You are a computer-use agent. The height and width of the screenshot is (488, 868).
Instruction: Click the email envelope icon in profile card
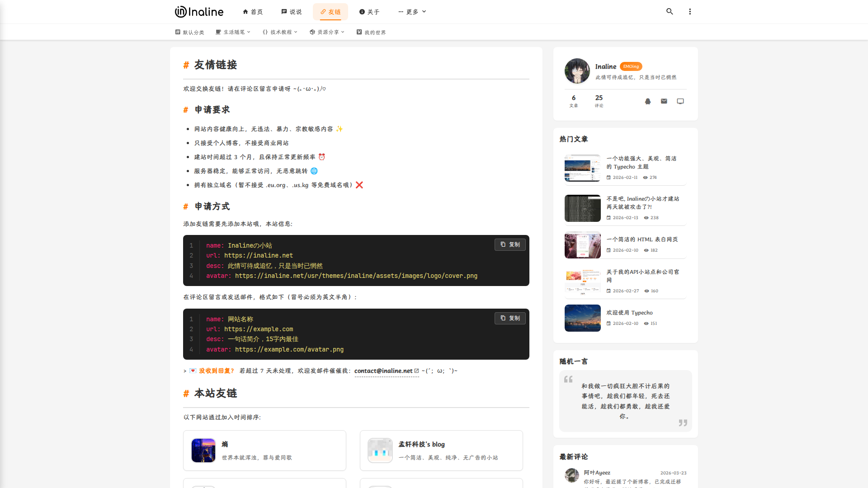tap(664, 101)
